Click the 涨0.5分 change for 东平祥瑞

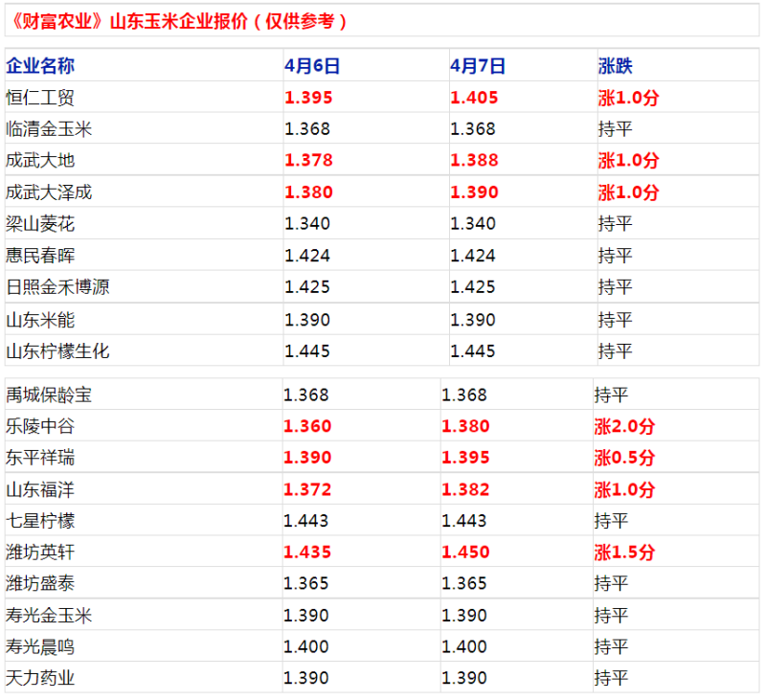tap(624, 458)
